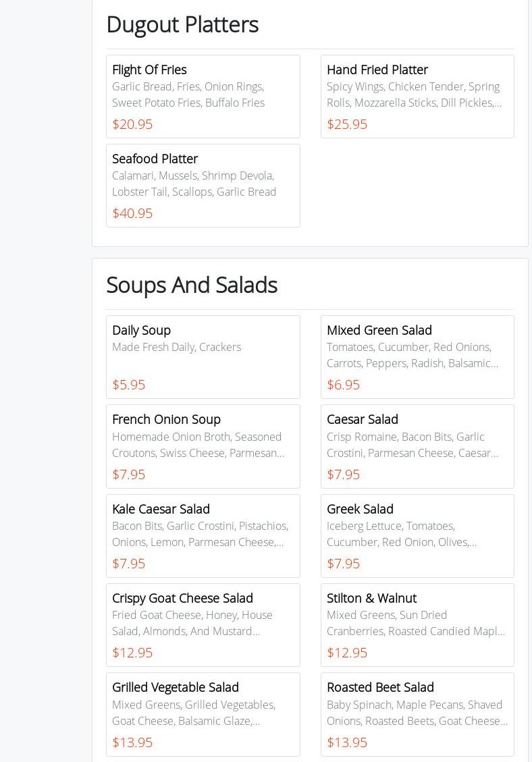
Task: Click the Caesar Salad item title
Action: click(x=362, y=419)
